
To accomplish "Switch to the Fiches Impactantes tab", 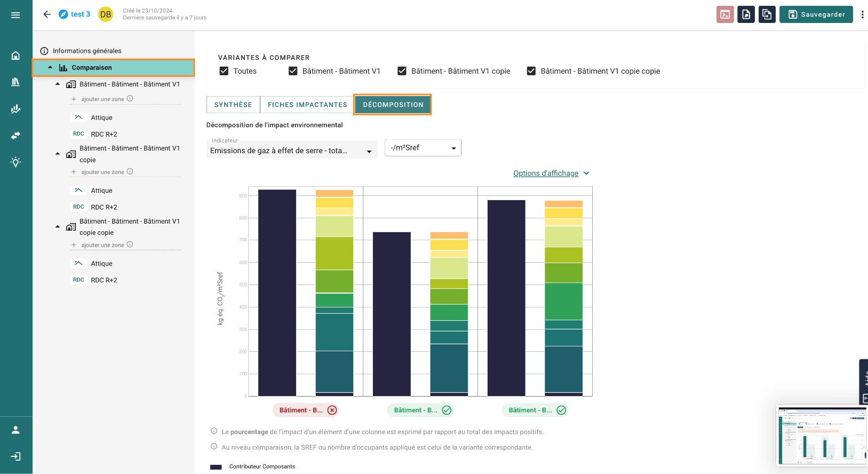I will click(307, 105).
